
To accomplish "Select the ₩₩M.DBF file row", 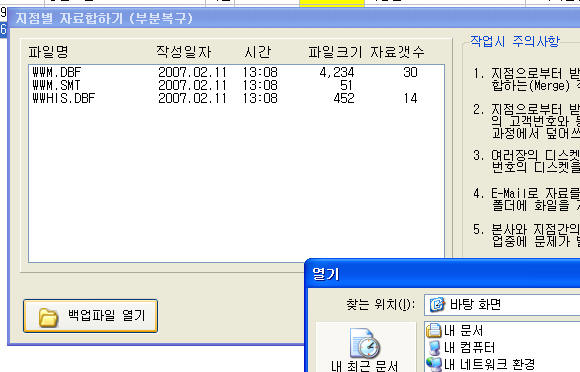I will (x=236, y=72).
